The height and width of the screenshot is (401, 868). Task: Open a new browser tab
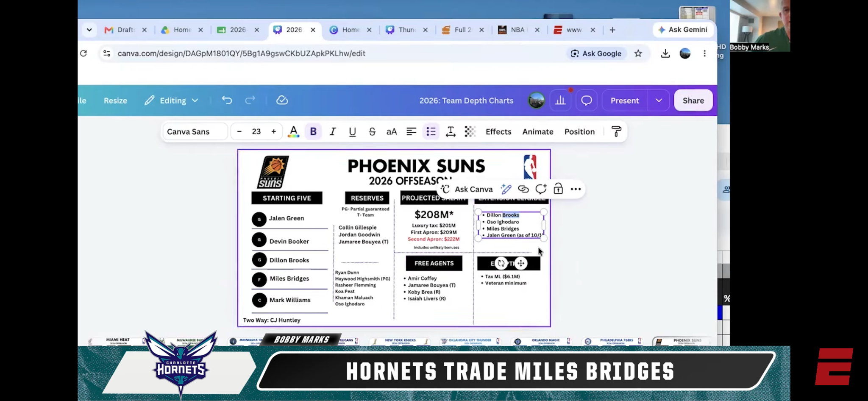tap(612, 30)
